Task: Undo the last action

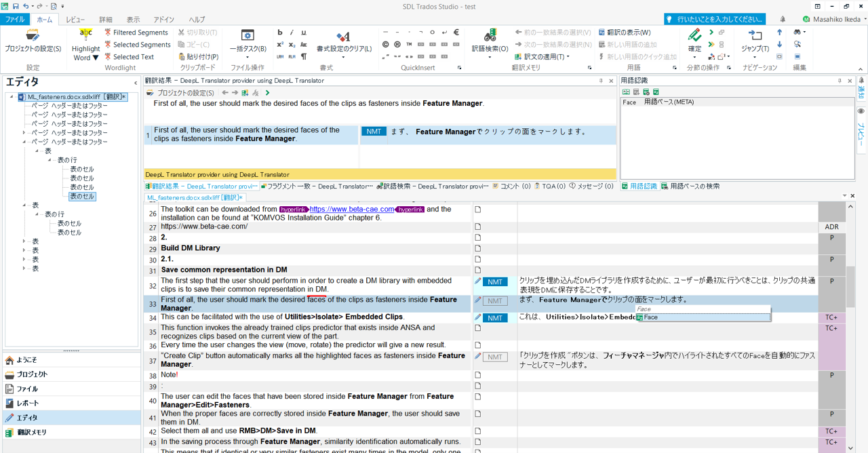Action: tap(26, 6)
